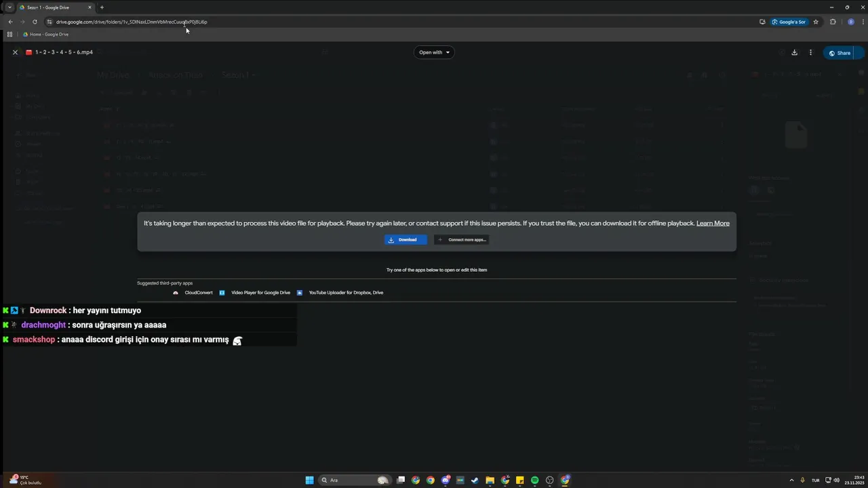Click the site information icon in address bar
868x488 pixels.
(x=50, y=22)
